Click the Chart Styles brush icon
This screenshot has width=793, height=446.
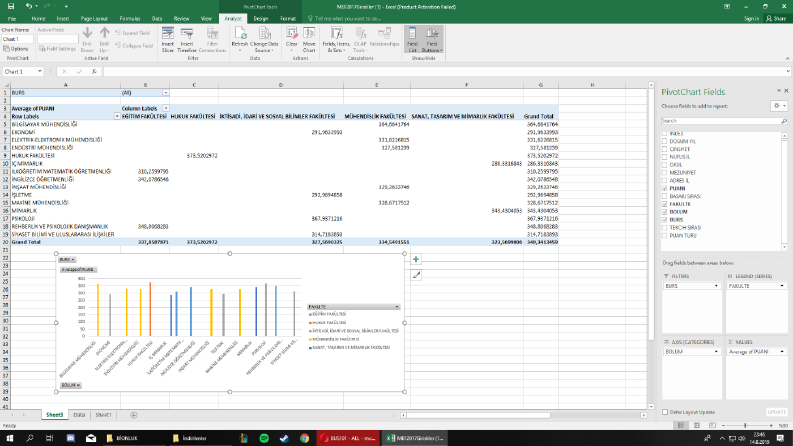416,275
